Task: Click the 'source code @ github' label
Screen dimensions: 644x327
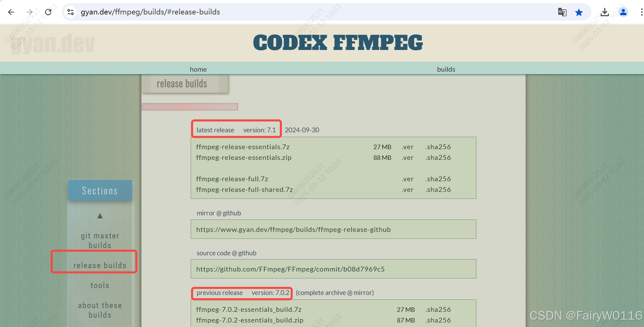Action: 226,253
